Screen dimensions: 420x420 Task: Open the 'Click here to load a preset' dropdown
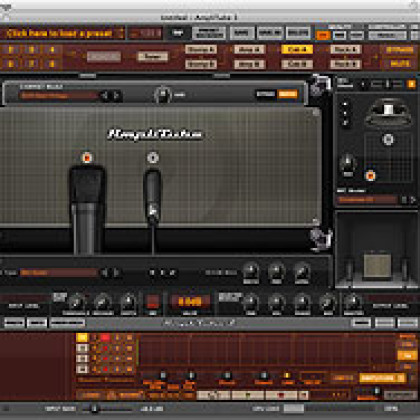click(62, 33)
